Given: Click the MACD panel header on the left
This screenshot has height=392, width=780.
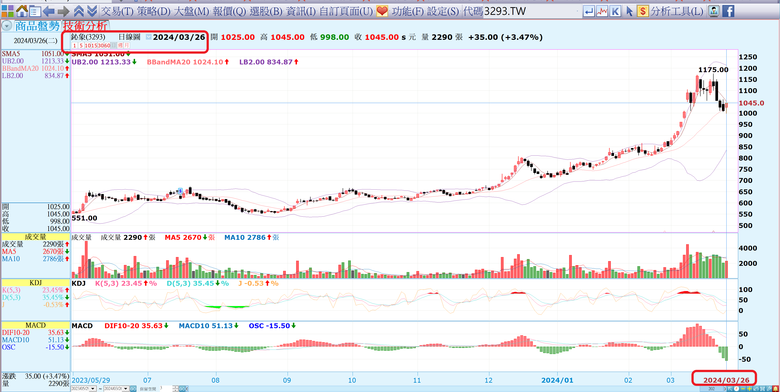Looking at the screenshot, I should pos(35,325).
